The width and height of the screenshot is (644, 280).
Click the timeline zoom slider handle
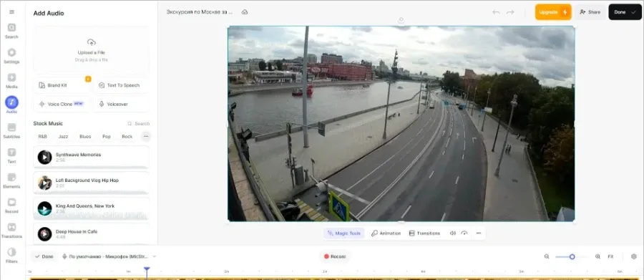[572, 256]
